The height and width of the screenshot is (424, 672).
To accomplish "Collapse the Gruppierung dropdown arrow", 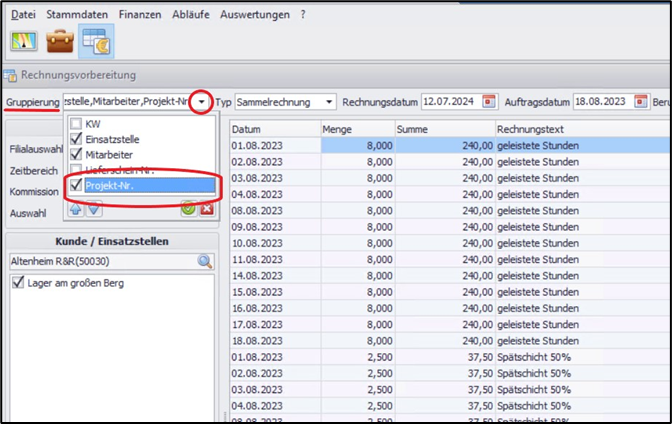I will [x=203, y=102].
